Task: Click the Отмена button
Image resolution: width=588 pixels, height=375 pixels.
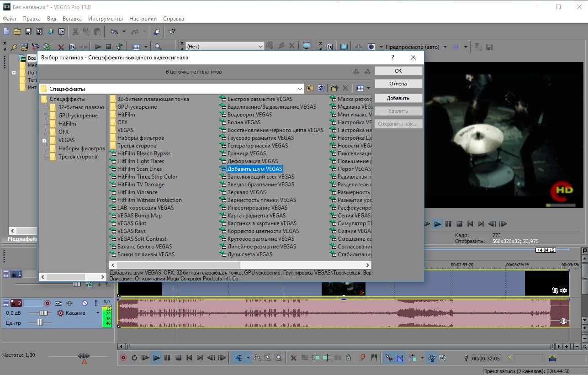Action: tap(398, 84)
